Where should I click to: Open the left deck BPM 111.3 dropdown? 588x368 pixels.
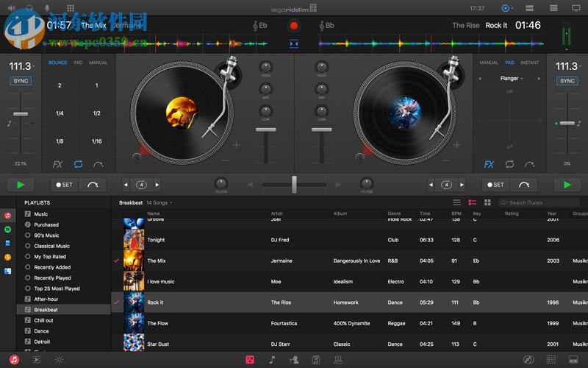[21, 66]
